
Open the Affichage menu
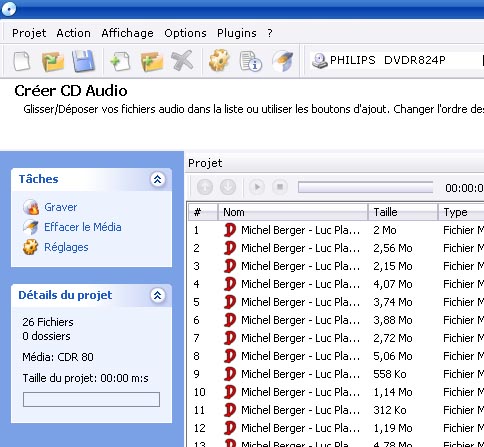pos(127,33)
